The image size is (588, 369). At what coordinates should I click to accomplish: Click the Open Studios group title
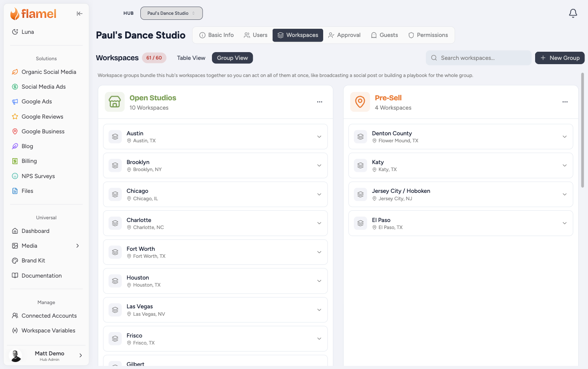(x=153, y=98)
